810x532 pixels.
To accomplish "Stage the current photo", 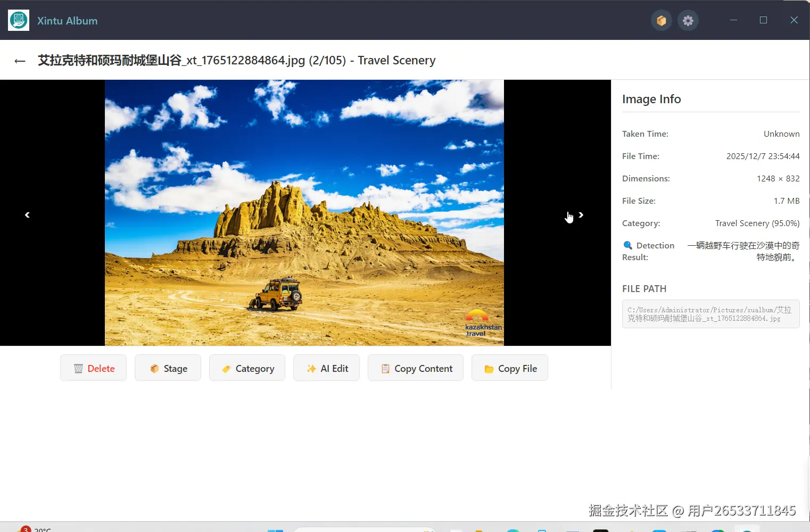I will pyautogui.click(x=168, y=368).
